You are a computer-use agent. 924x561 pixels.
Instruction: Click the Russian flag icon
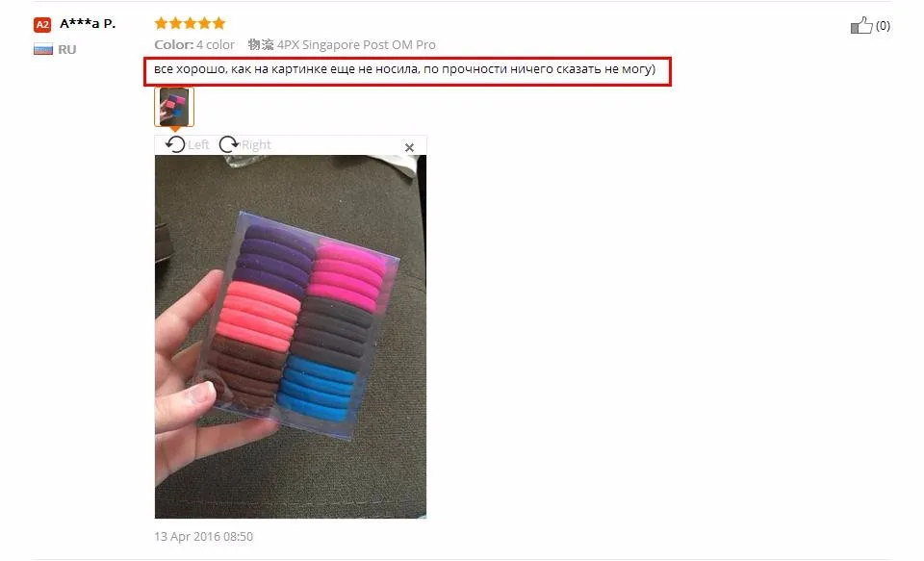tap(43, 49)
